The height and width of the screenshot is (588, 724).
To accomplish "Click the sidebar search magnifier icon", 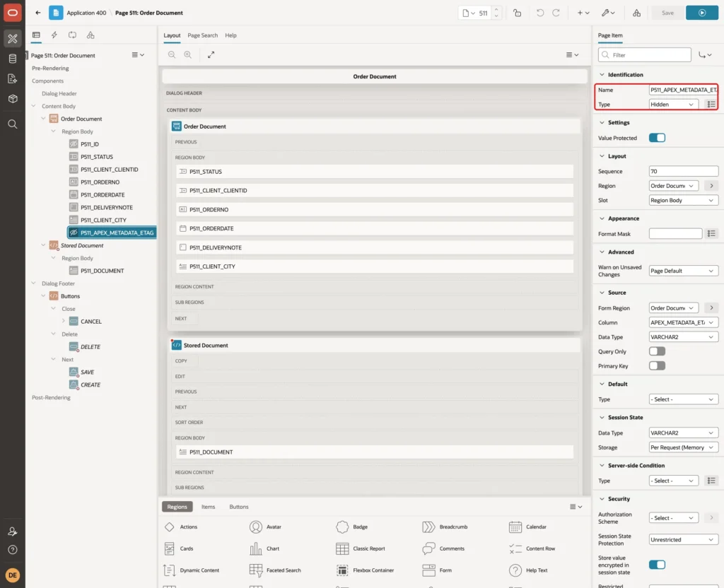I will point(13,124).
